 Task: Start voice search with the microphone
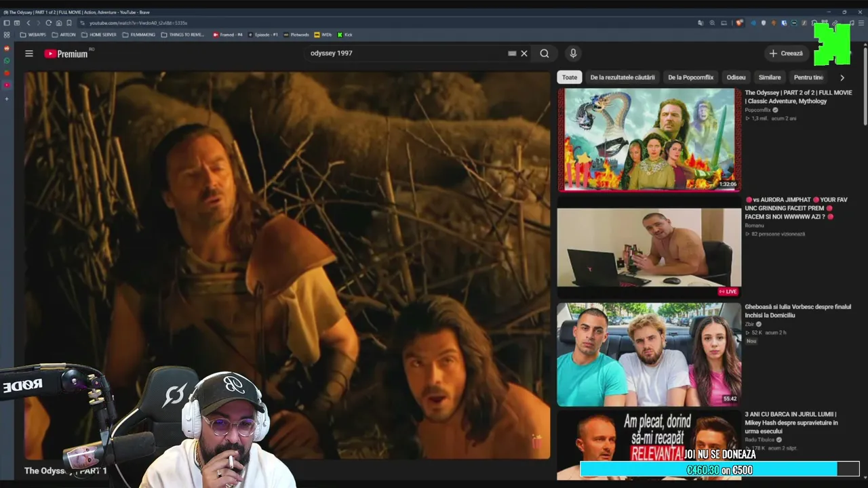[573, 54]
